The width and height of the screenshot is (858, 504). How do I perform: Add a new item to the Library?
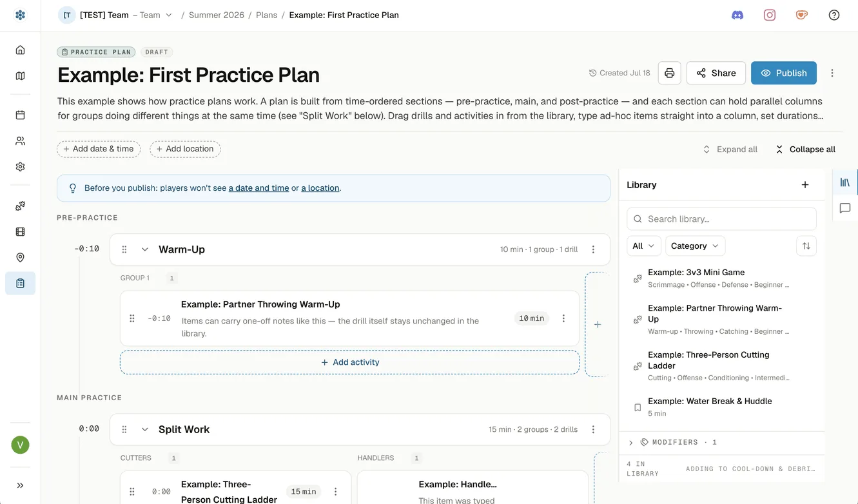(805, 185)
